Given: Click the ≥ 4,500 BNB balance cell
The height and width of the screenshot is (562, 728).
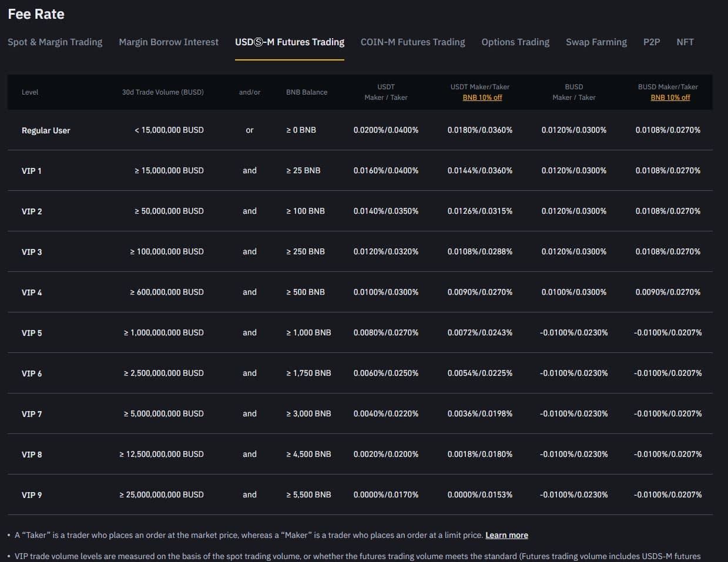Looking at the screenshot, I should coord(308,454).
